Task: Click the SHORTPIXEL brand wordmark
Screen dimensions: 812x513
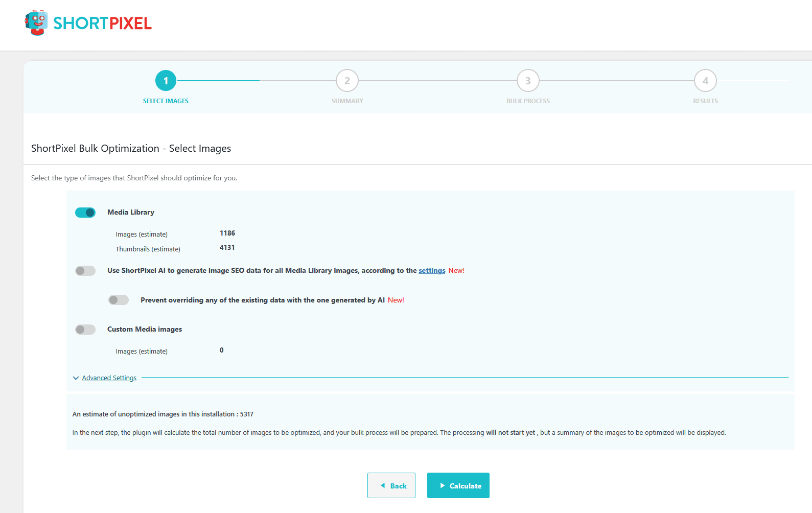Action: tap(102, 24)
